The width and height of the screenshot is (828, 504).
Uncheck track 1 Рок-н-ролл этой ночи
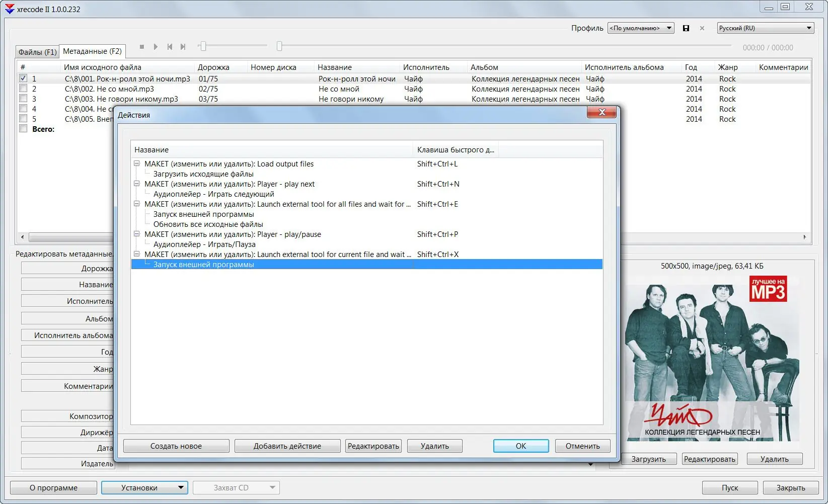tap(23, 78)
